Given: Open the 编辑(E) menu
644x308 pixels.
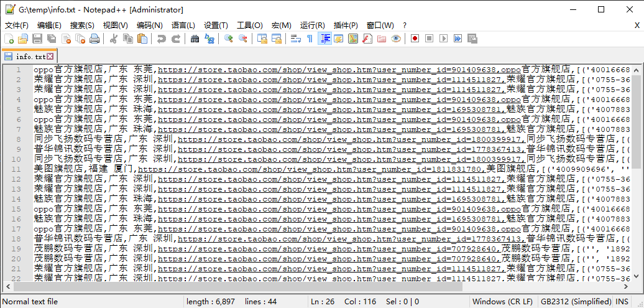Looking at the screenshot, I should click(49, 25).
